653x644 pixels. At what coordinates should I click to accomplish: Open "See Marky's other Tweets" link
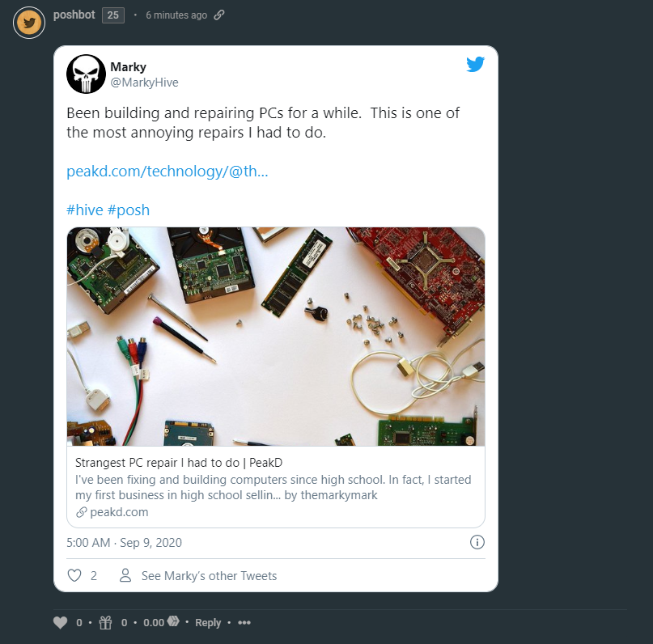tap(209, 576)
